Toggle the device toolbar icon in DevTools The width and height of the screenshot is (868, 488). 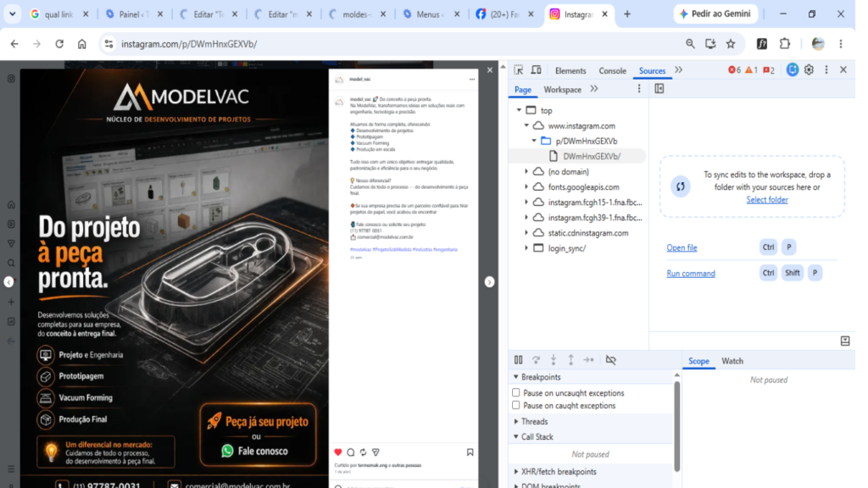(536, 70)
